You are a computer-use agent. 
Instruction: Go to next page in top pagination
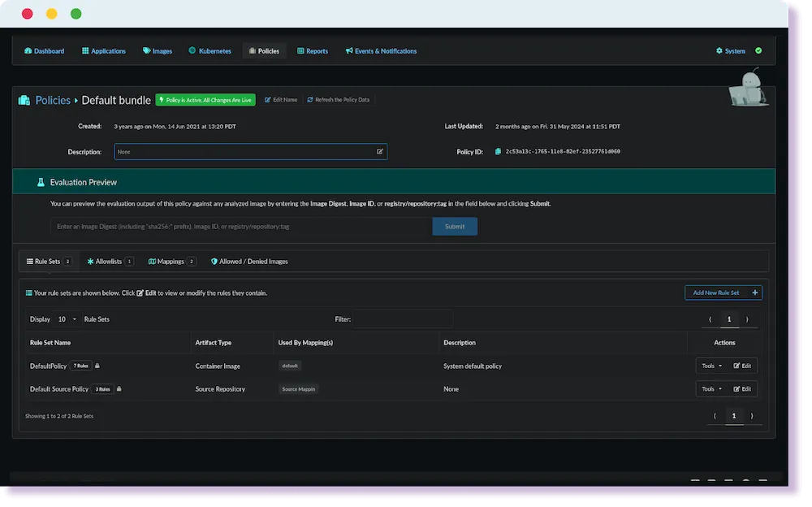click(748, 319)
